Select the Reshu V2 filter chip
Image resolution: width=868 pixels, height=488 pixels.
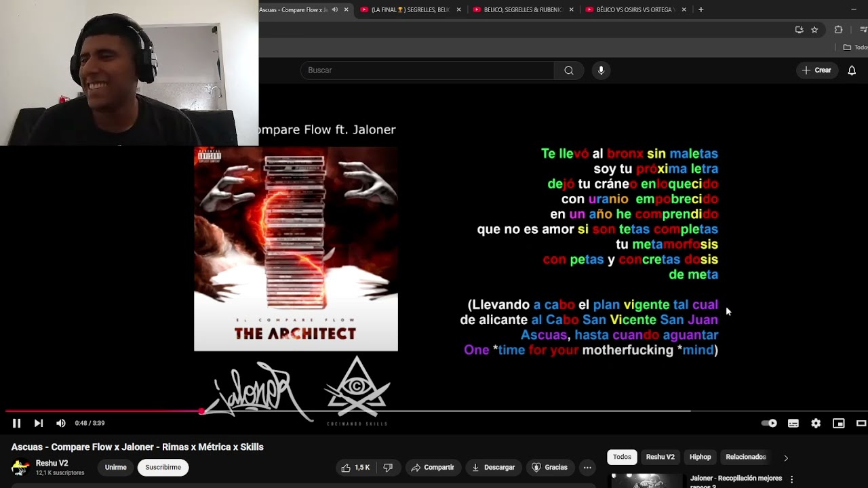pyautogui.click(x=660, y=457)
